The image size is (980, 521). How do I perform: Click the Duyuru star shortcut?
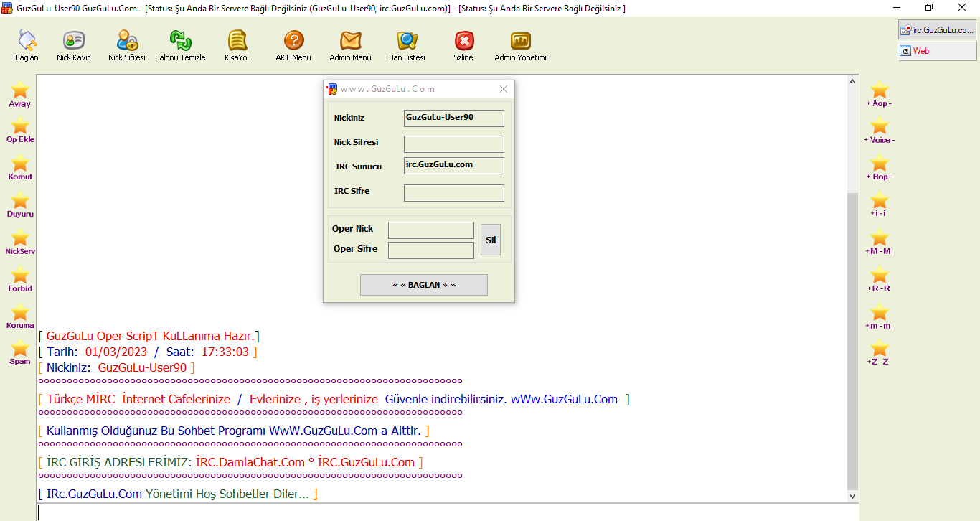20,205
